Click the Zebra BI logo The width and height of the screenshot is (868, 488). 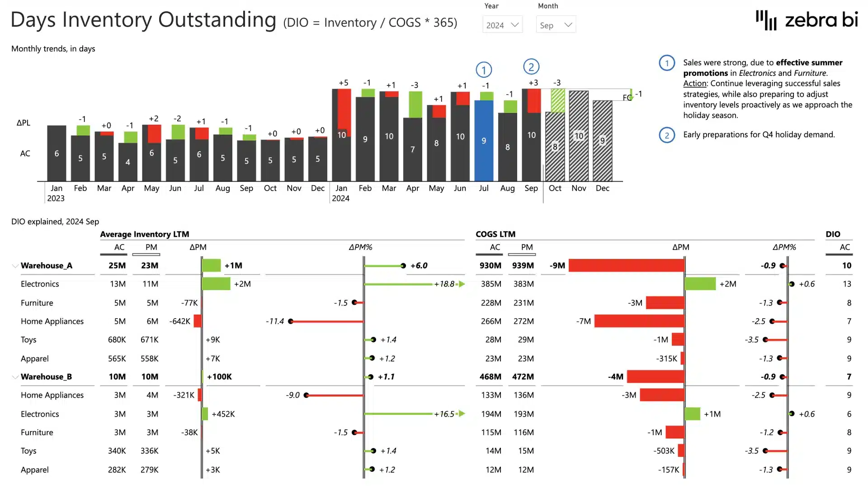[806, 20]
